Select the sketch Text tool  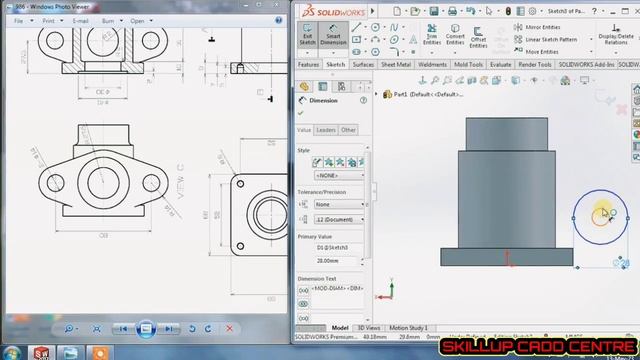pyautogui.click(x=413, y=40)
